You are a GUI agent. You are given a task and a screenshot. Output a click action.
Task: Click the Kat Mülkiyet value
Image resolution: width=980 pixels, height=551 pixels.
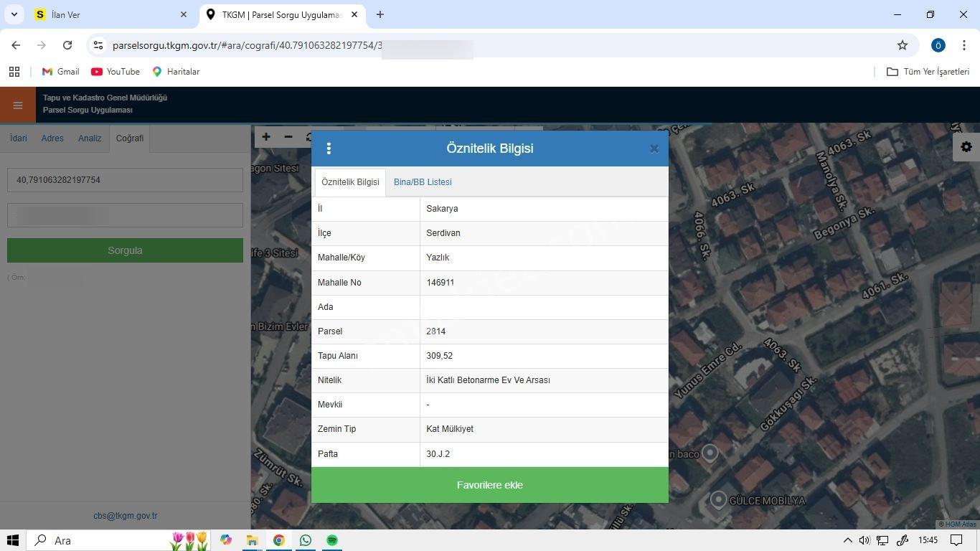point(450,429)
